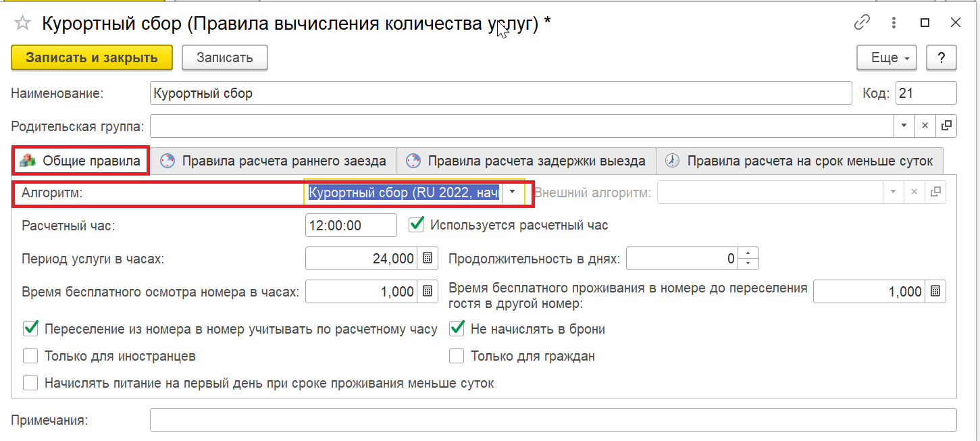
Task: Copy link to this object icon
Action: pos(862,22)
